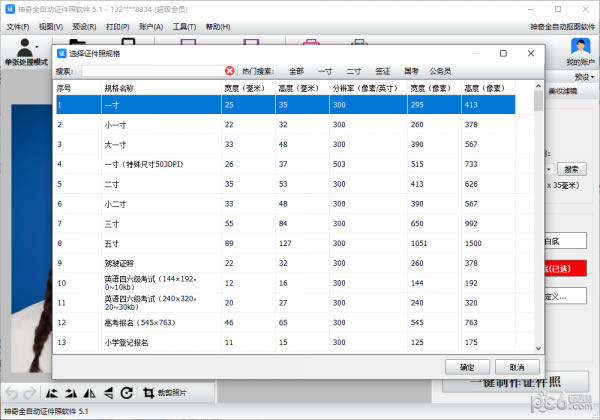
Task: Click the spec list's vertical scrollbar
Action: (x=538, y=200)
